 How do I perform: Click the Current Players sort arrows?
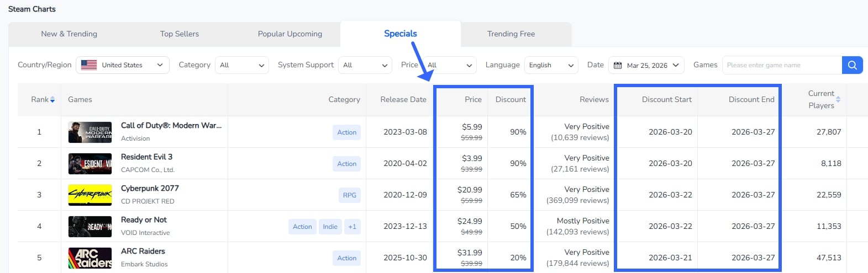838,100
